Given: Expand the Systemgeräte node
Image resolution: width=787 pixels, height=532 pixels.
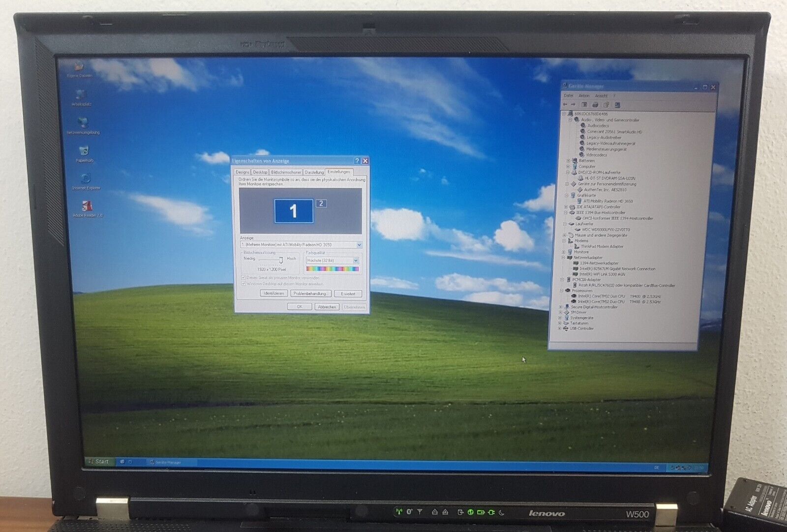Looking at the screenshot, I should (560, 318).
